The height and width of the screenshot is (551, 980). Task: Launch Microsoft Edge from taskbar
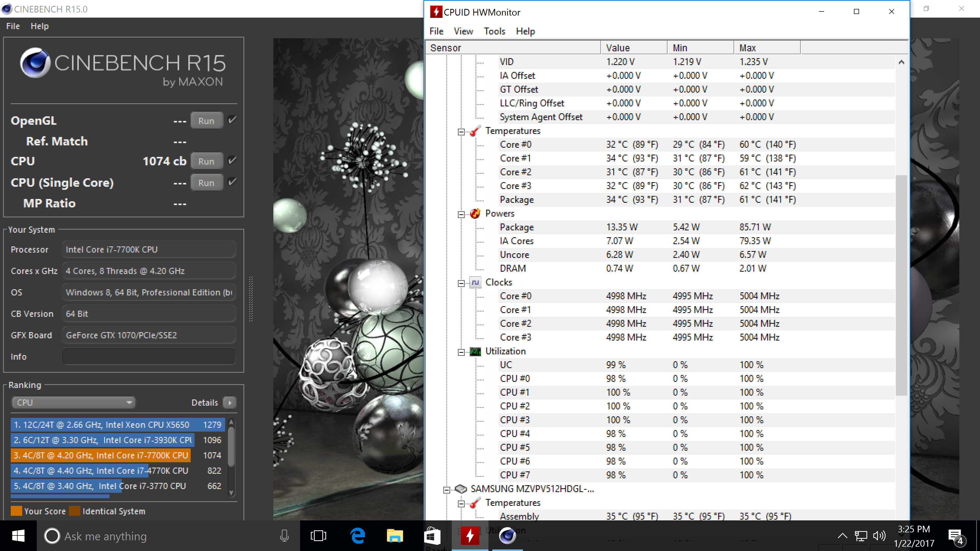pyautogui.click(x=357, y=536)
